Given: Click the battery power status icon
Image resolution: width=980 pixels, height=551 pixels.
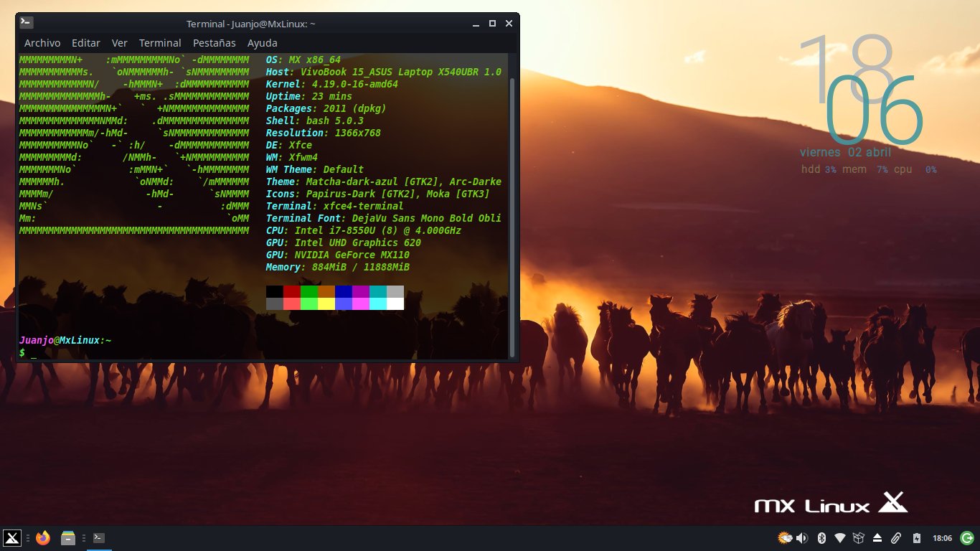Looking at the screenshot, I should click(916, 538).
